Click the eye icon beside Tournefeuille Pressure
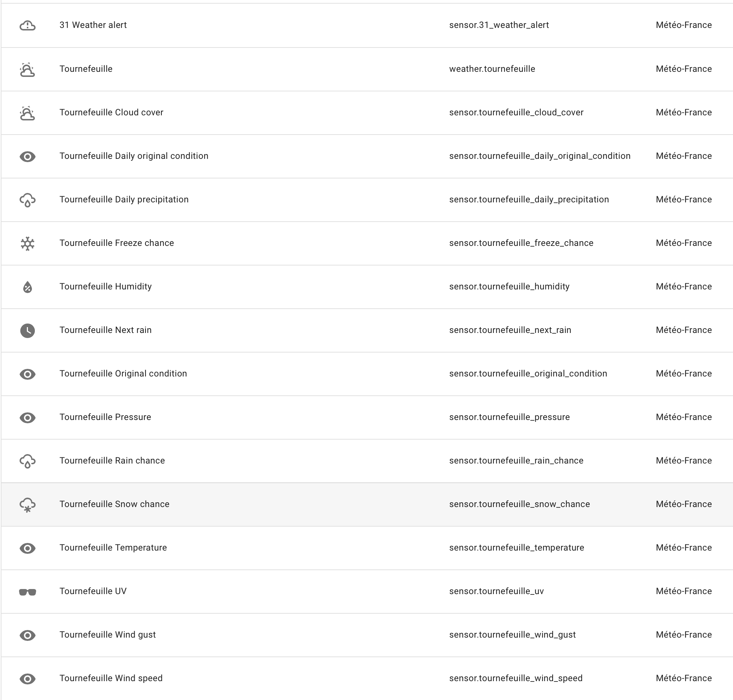733x700 pixels. point(27,417)
